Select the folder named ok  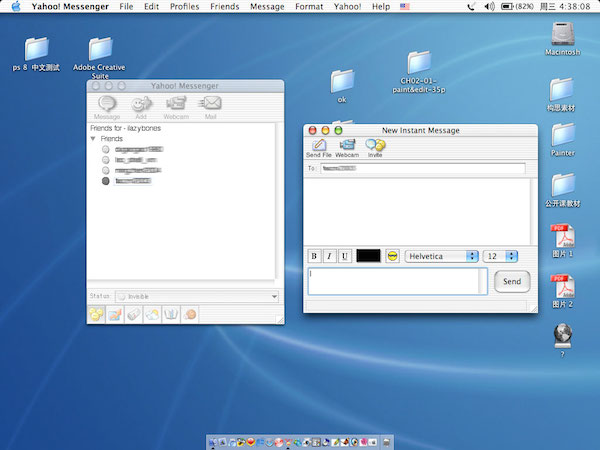[342, 81]
